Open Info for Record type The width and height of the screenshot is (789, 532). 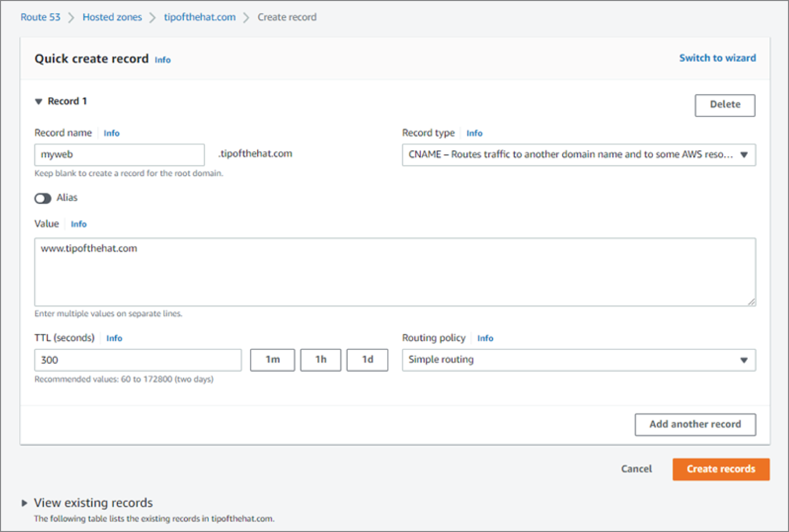(x=474, y=133)
